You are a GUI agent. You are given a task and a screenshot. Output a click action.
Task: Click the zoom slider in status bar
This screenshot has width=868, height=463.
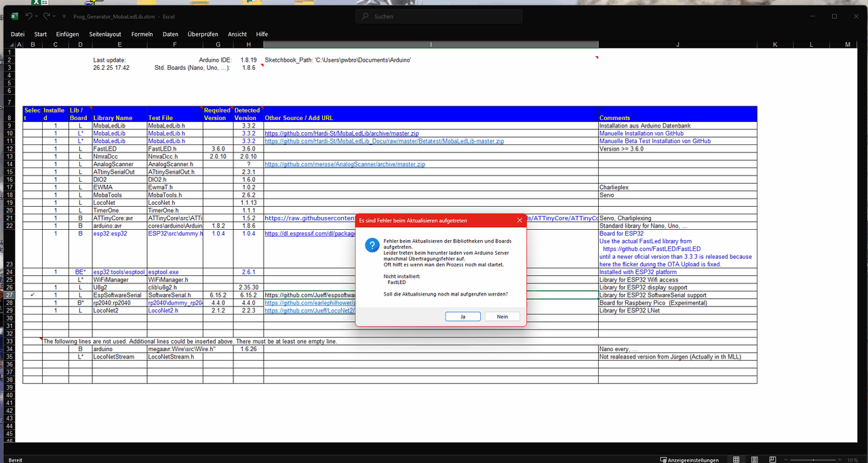(814, 460)
